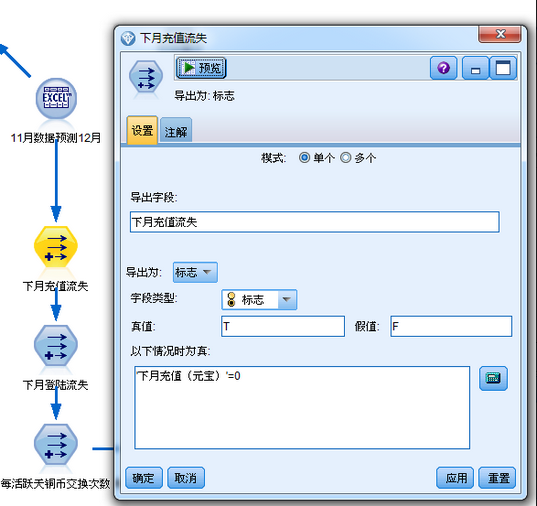
Task: Open the 字段类型 标志 dropdown
Action: pos(259,300)
